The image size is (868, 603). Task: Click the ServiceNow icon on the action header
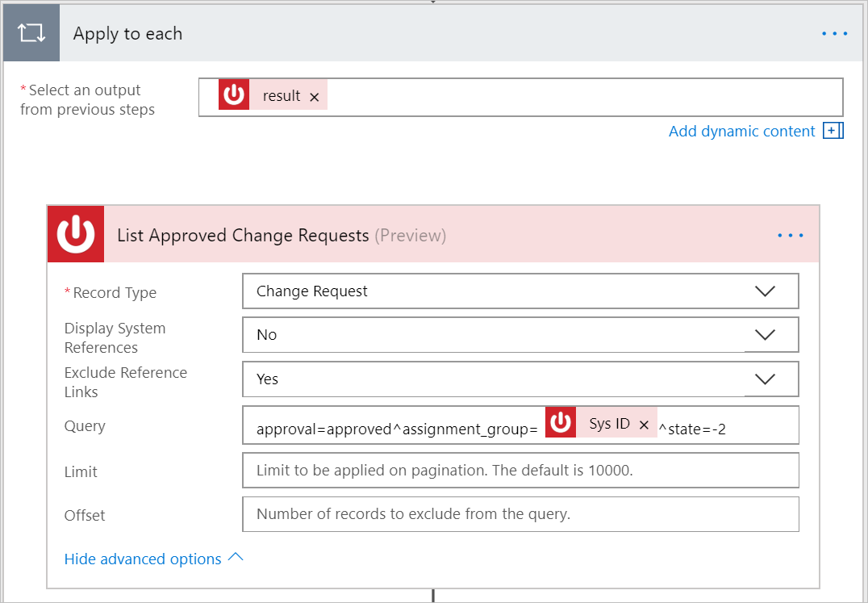(76, 234)
